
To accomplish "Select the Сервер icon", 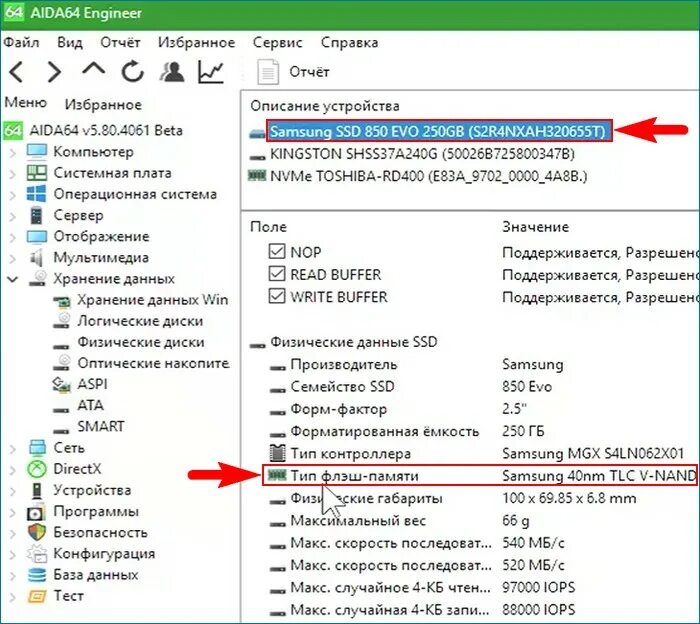I will 36,215.
